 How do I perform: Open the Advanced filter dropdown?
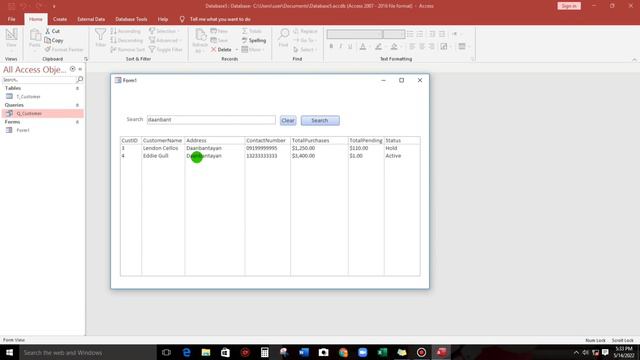tap(164, 40)
